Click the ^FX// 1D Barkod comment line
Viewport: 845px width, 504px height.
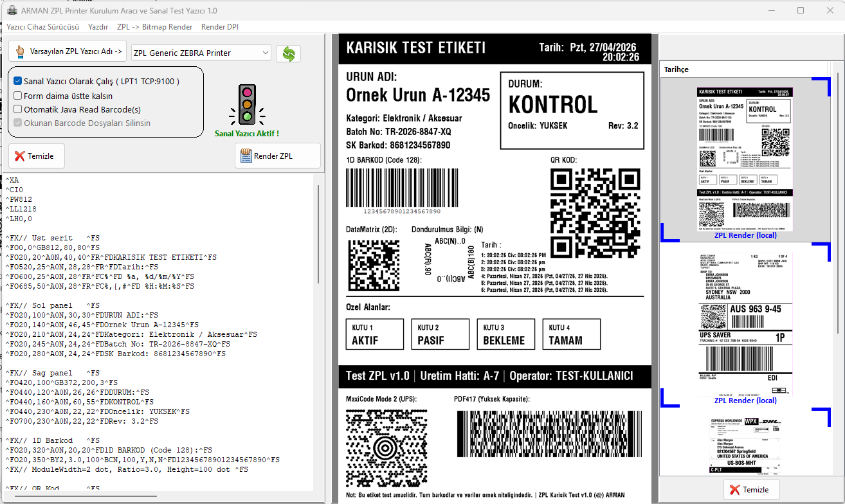point(53,440)
